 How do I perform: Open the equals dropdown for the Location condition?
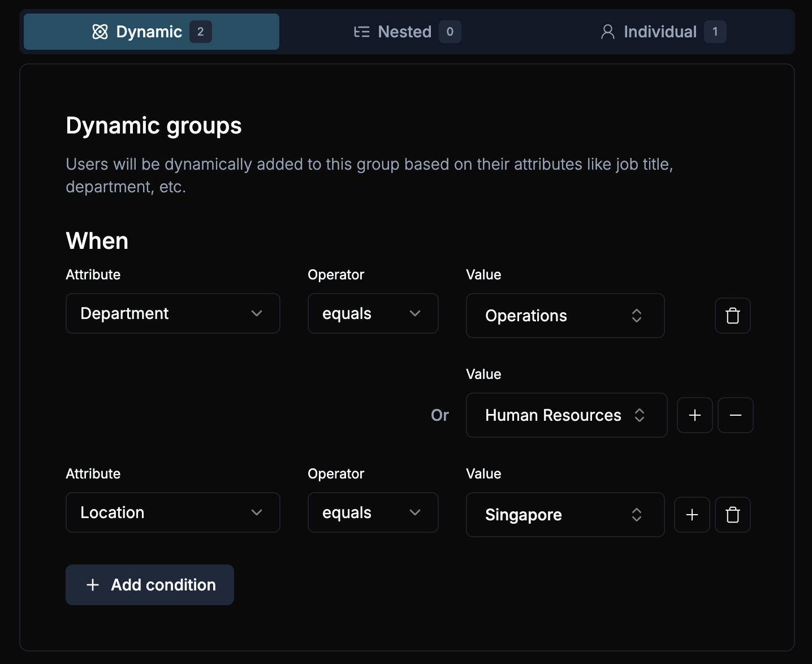pyautogui.click(x=414, y=512)
